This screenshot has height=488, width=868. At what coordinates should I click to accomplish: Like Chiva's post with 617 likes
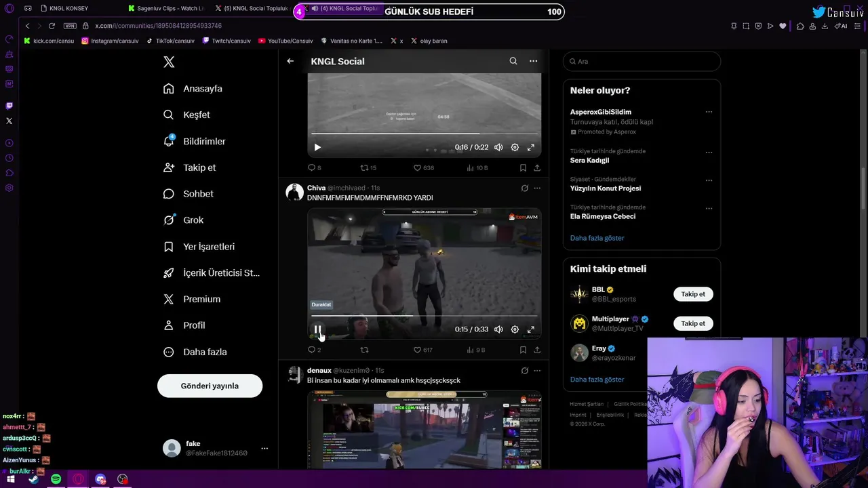coord(423,350)
